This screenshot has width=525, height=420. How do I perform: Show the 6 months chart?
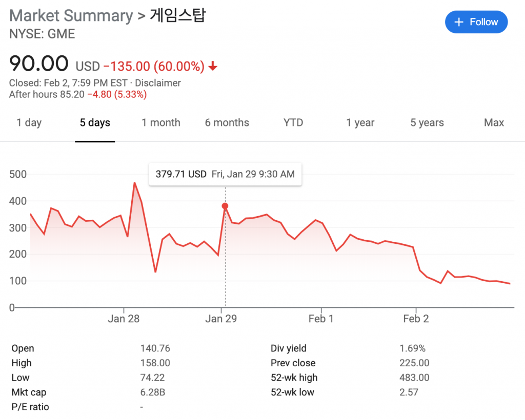pyautogui.click(x=227, y=123)
